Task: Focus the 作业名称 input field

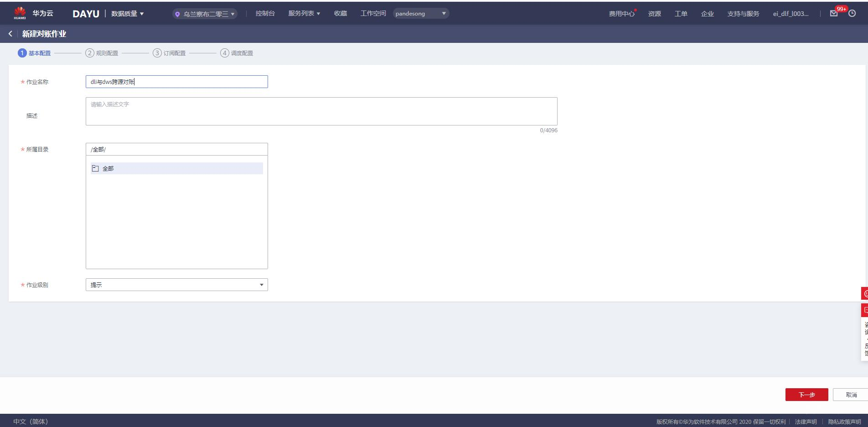Action: [x=177, y=82]
